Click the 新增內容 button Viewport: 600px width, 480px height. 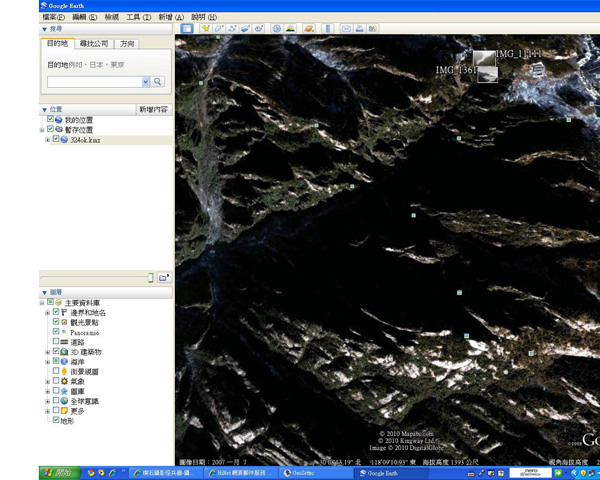point(153,109)
